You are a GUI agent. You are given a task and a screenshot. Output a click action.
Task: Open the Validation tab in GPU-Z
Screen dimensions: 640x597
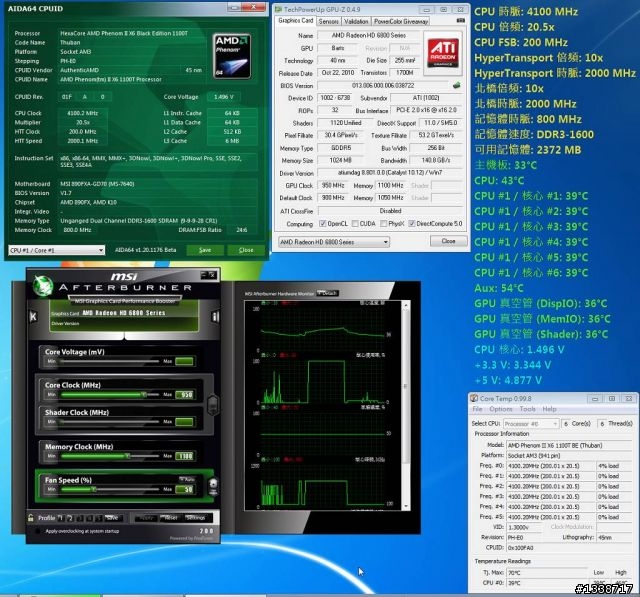pyautogui.click(x=356, y=21)
